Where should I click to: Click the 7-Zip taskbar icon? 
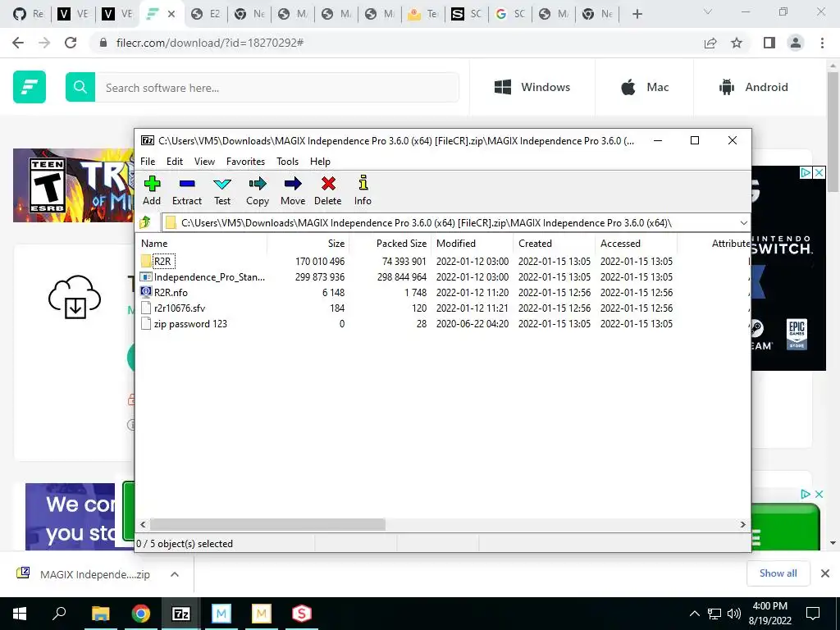181,614
